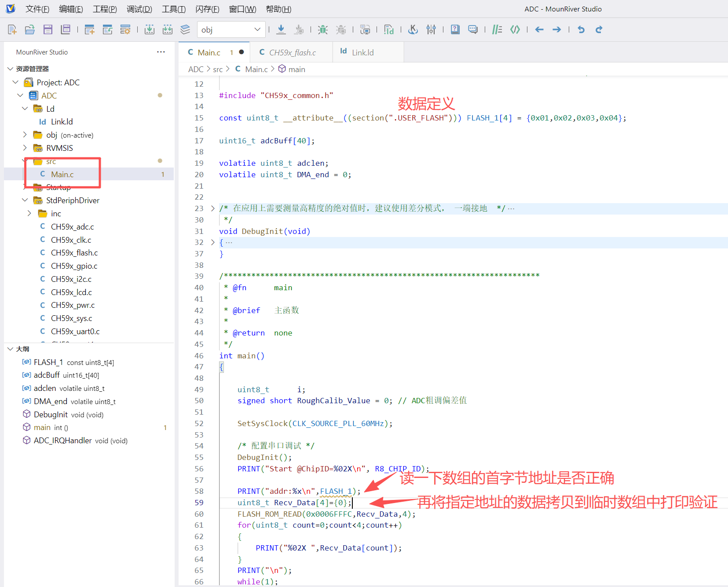Collapse the 大纲 outline section
Viewport: 728px width, 587px height.
click(x=11, y=349)
